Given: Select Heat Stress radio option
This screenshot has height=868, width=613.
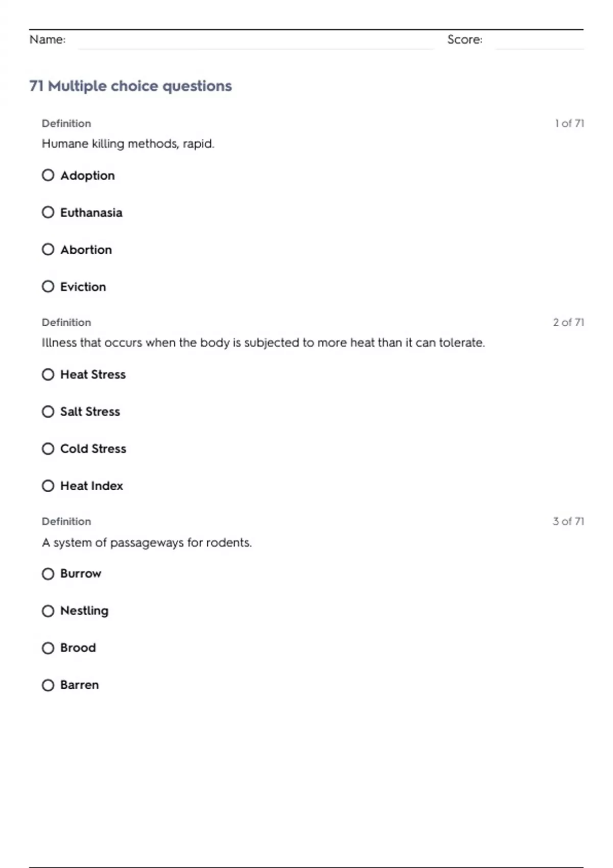Looking at the screenshot, I should (x=48, y=375).
